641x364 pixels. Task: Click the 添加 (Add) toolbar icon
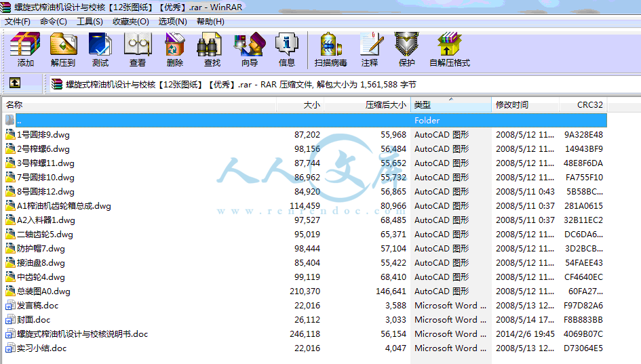pyautogui.click(x=25, y=45)
